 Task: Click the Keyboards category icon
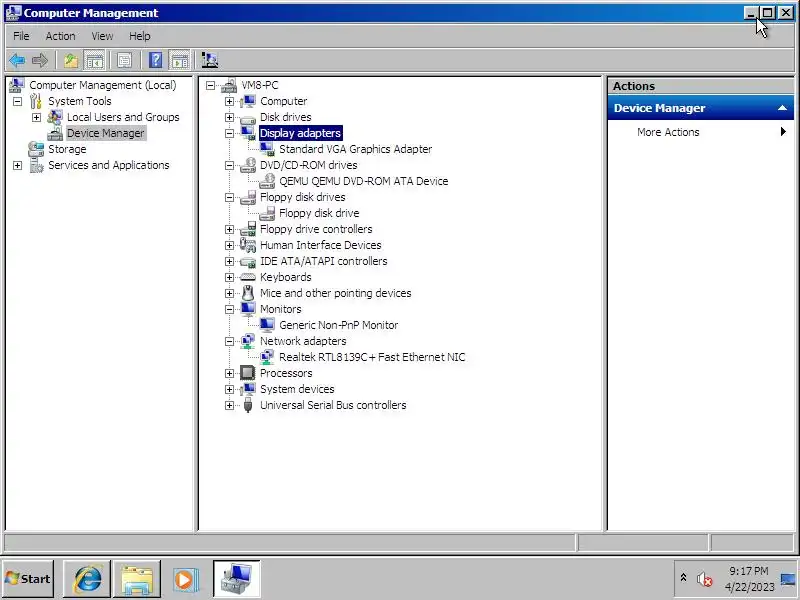tap(247, 277)
